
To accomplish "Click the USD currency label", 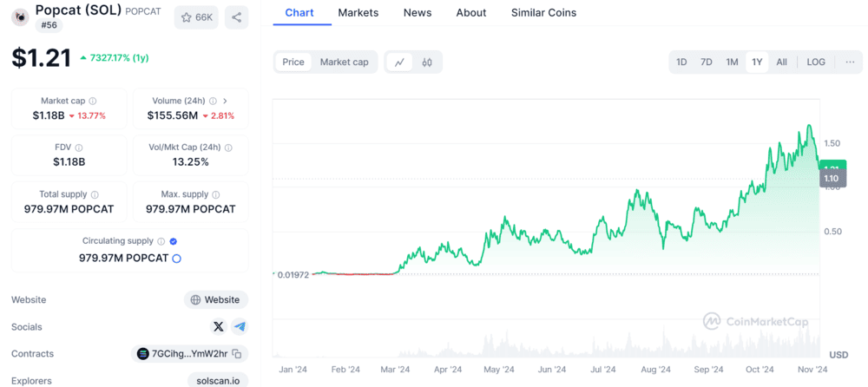I will point(838,354).
